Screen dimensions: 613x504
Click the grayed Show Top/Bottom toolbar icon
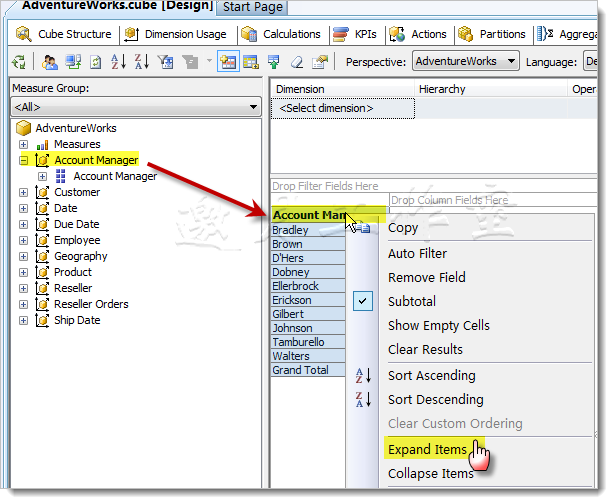[190, 62]
